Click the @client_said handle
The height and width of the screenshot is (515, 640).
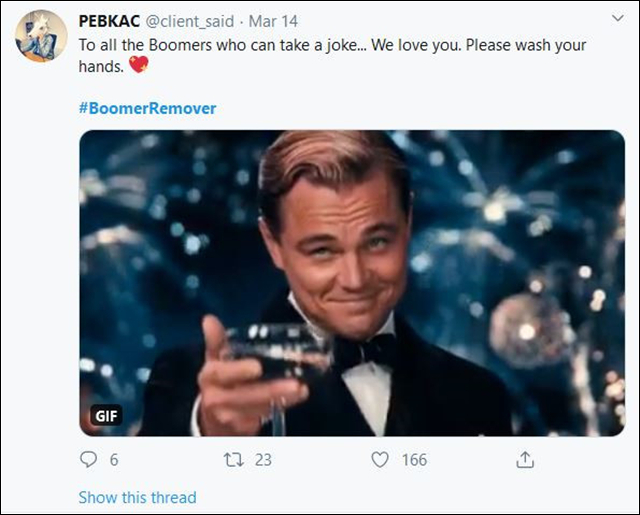click(206, 22)
